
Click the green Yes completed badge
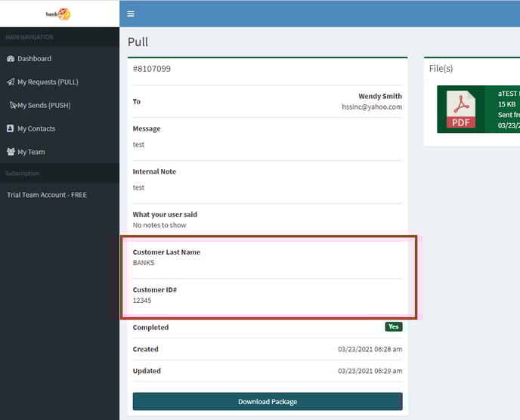pos(393,327)
